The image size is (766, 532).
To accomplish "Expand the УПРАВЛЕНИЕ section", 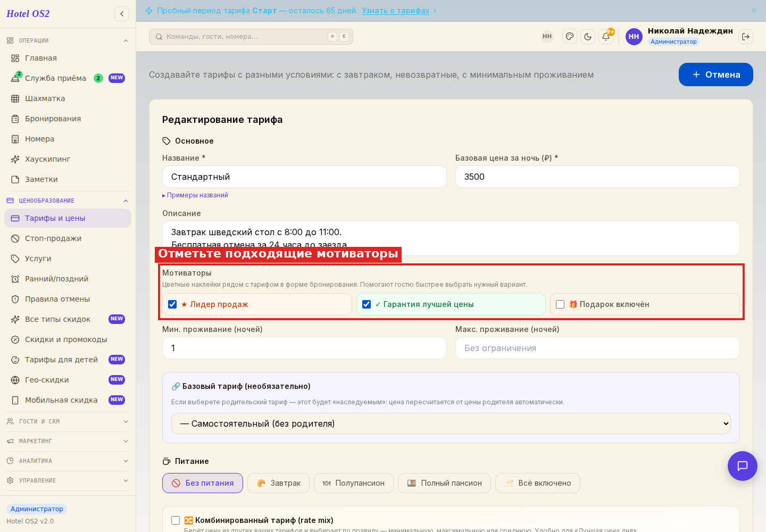I will 68,480.
